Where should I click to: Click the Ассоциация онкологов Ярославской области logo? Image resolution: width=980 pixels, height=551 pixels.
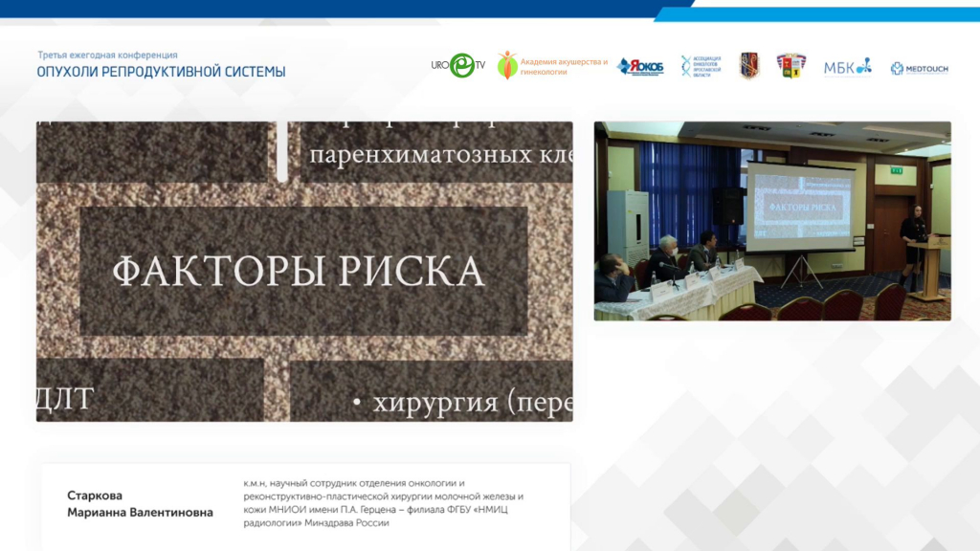point(701,66)
